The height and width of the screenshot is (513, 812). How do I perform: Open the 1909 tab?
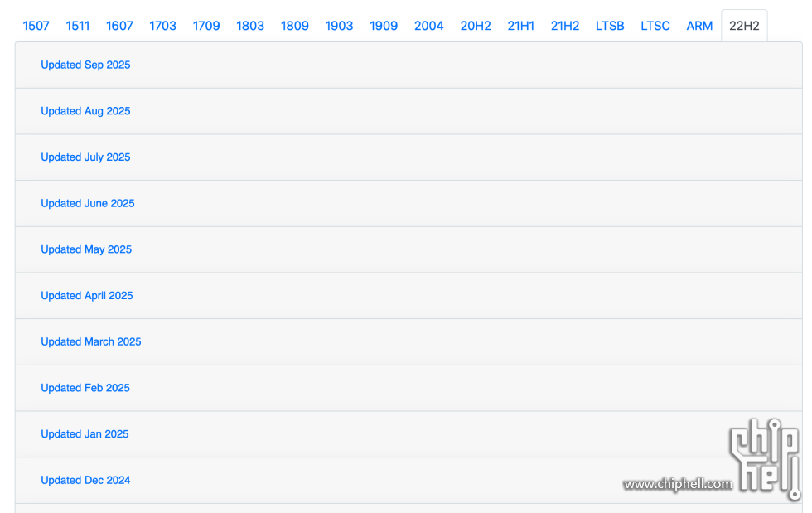[384, 26]
